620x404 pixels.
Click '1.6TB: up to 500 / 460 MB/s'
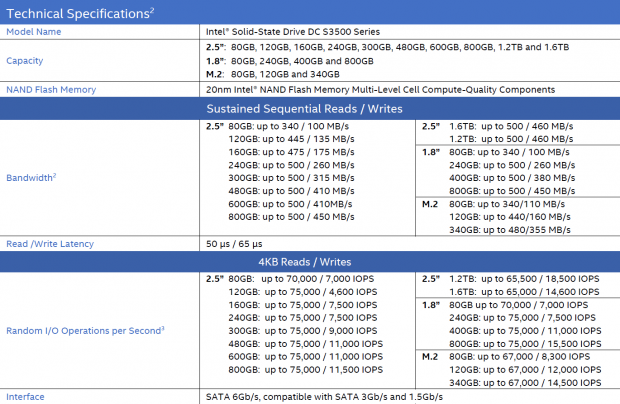click(x=511, y=126)
